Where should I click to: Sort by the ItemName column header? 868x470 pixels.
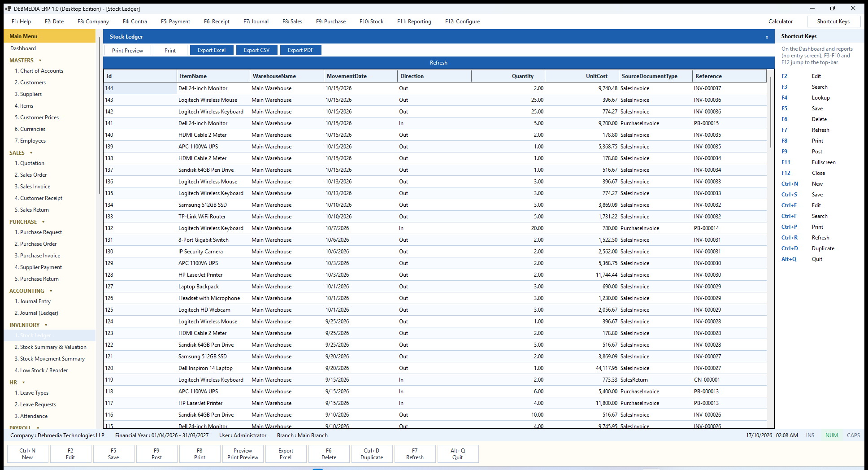click(x=213, y=76)
